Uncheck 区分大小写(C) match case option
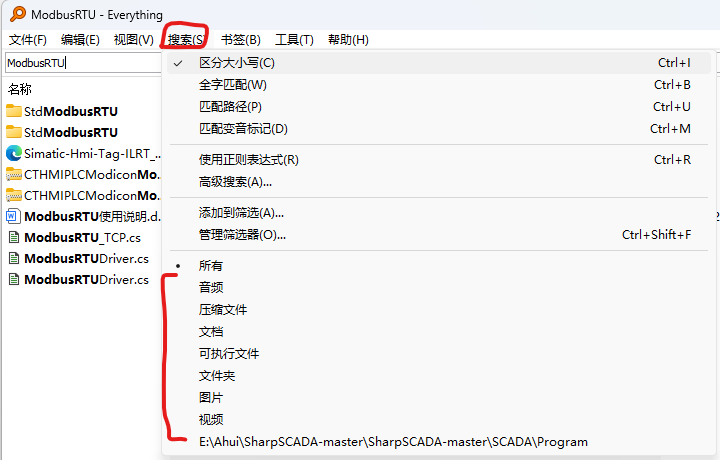Image resolution: width=720 pixels, height=460 pixels. [x=439, y=63]
